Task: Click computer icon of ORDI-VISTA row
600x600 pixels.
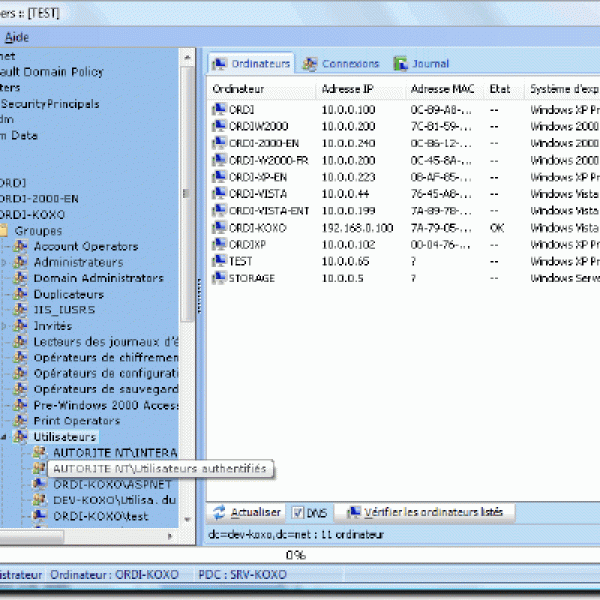Action: tap(219, 193)
